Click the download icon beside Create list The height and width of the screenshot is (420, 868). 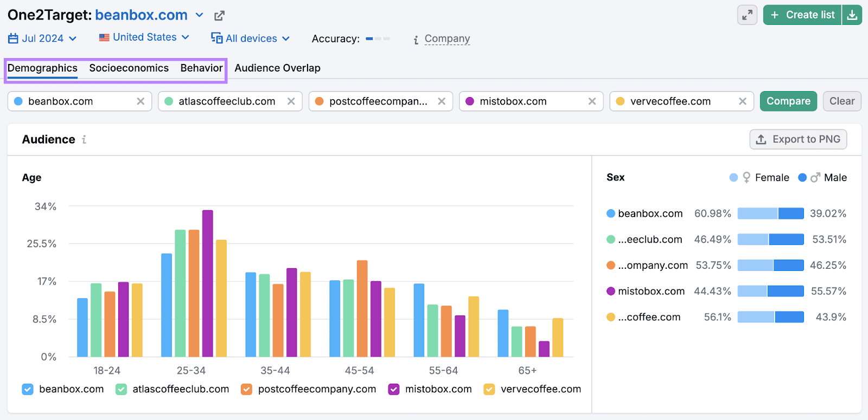pos(852,15)
